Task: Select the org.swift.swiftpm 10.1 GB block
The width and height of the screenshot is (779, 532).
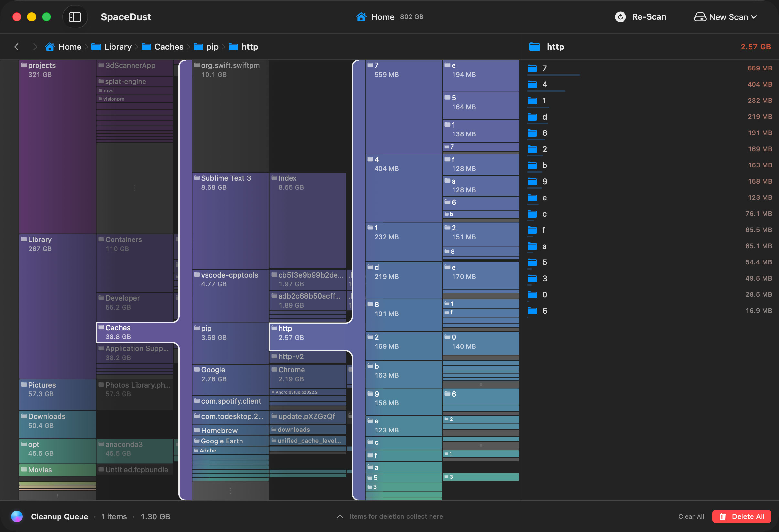Action: pyautogui.click(x=230, y=116)
